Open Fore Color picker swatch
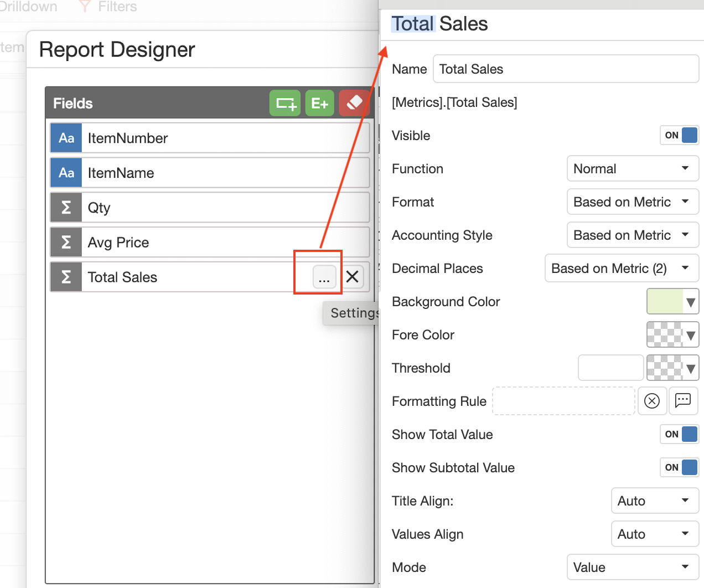 click(x=672, y=334)
